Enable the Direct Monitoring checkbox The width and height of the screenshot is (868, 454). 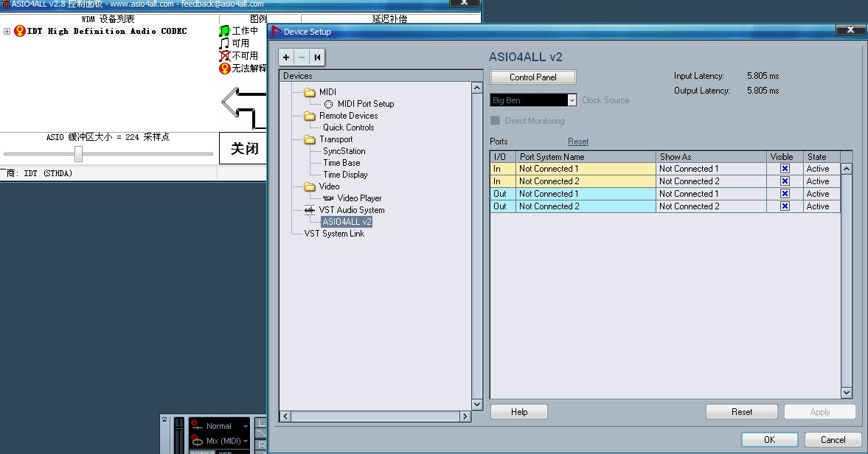coord(496,121)
